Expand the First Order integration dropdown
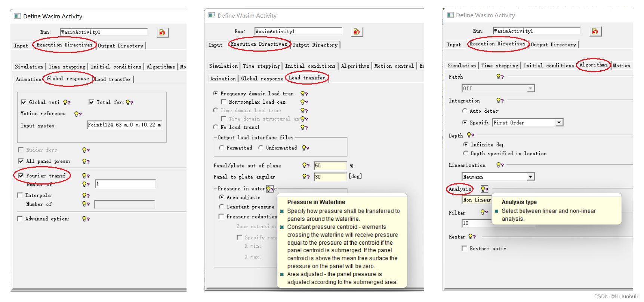This screenshot has height=302, width=644. click(559, 123)
